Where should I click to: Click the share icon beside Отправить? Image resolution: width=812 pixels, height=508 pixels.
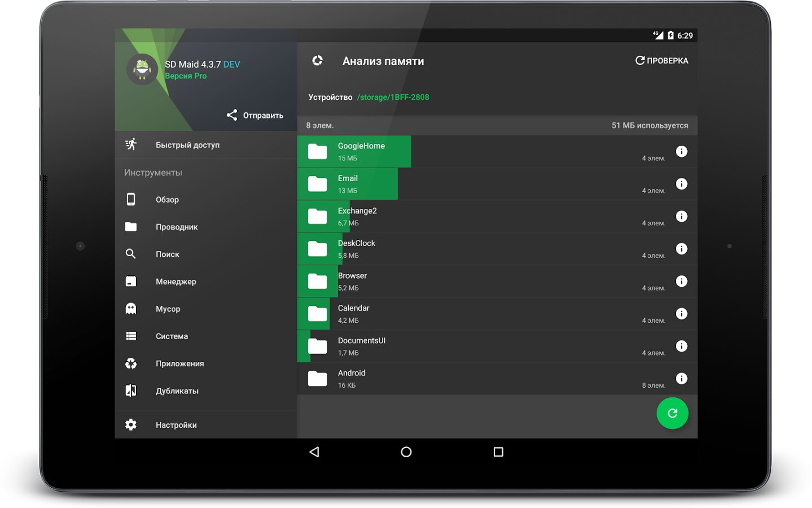232,115
